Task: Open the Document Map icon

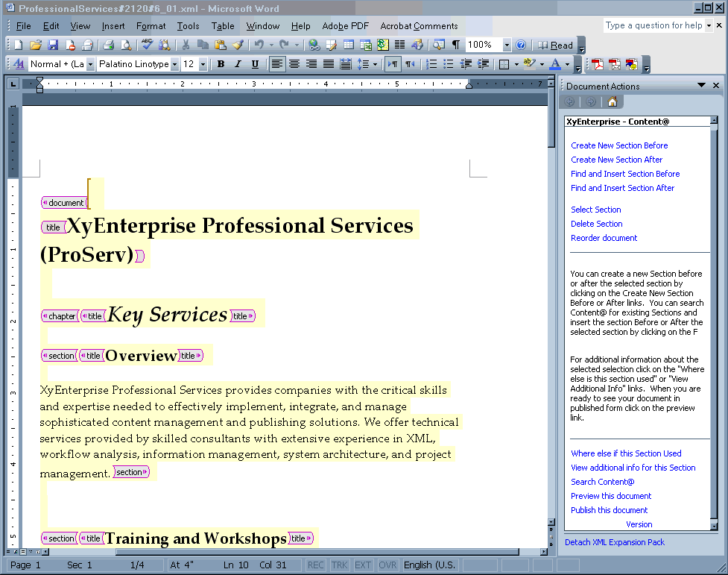Action: [438, 45]
